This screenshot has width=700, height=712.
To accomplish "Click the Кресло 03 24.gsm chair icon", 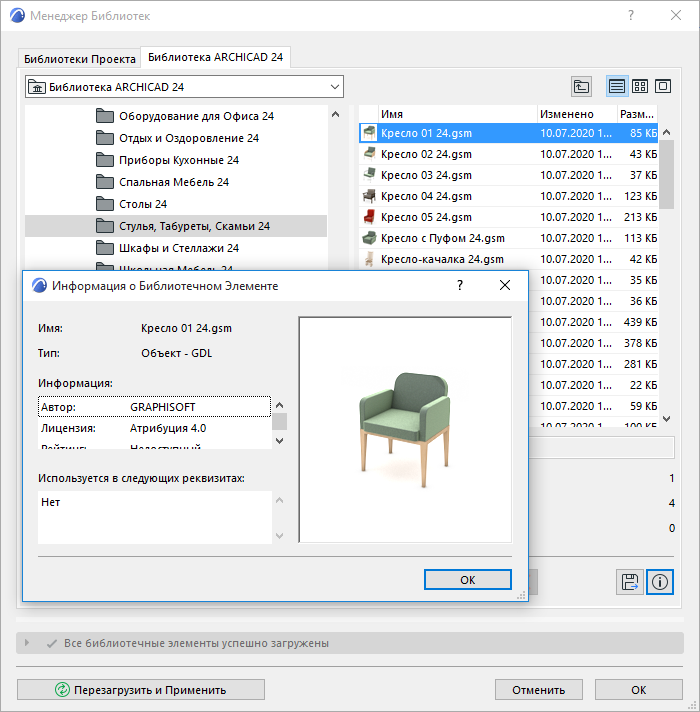I will pyautogui.click(x=370, y=175).
